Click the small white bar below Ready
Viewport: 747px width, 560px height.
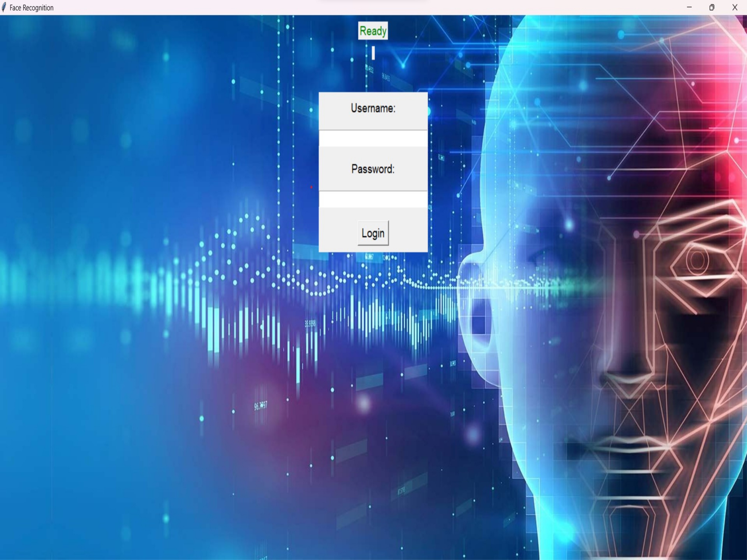(x=373, y=53)
